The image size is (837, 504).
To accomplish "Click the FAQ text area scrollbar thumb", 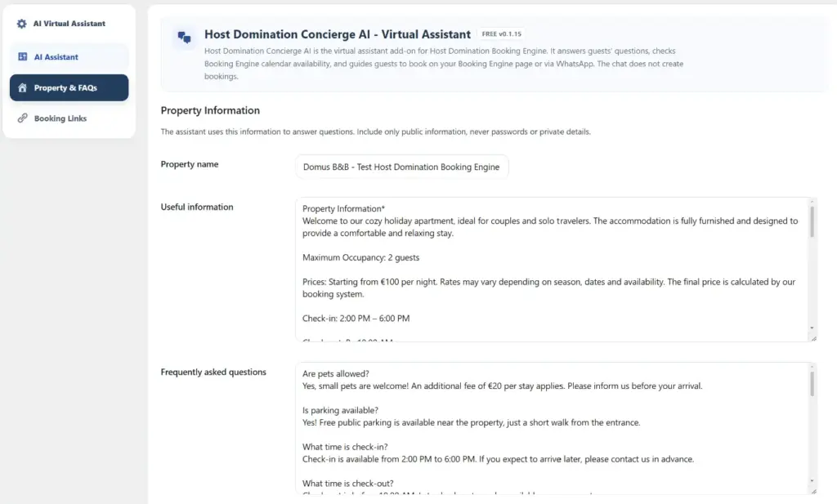I will click(x=812, y=384).
